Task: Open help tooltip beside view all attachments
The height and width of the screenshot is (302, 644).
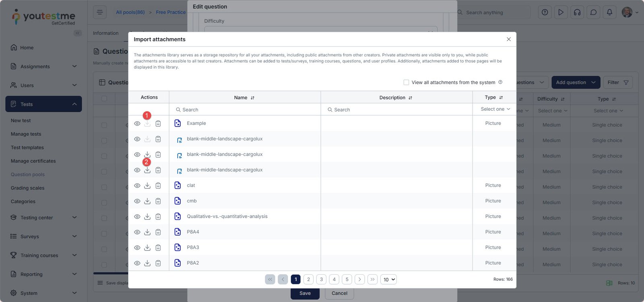Action: pyautogui.click(x=500, y=82)
